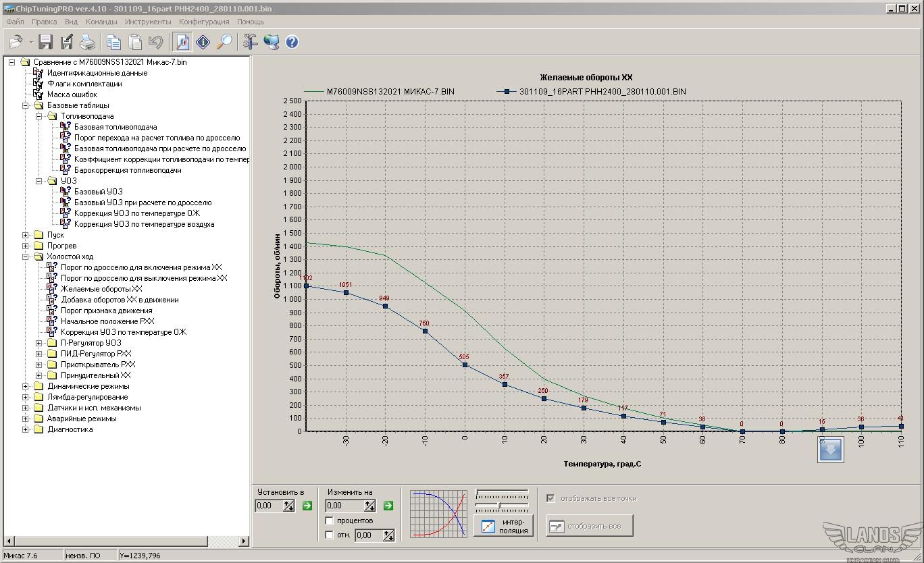The height and width of the screenshot is (563, 924).
Task: Open the wrench and hammer settings icon
Action: tap(251, 42)
